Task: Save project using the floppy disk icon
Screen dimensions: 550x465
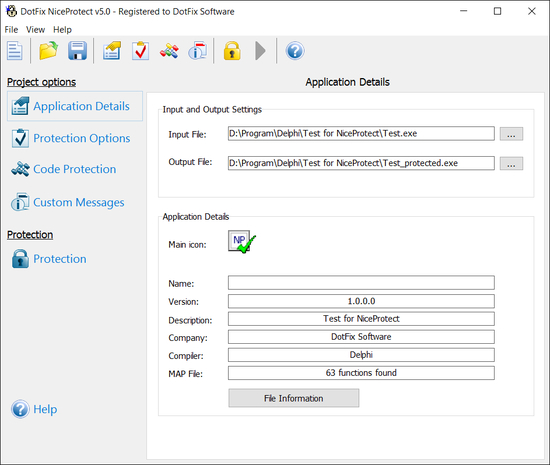Action: [78, 51]
